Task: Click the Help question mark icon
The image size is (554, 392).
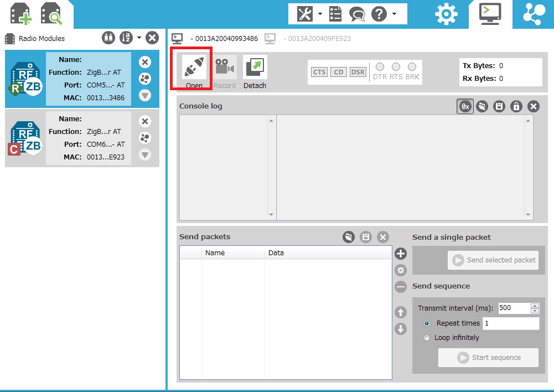Action: 379,14
